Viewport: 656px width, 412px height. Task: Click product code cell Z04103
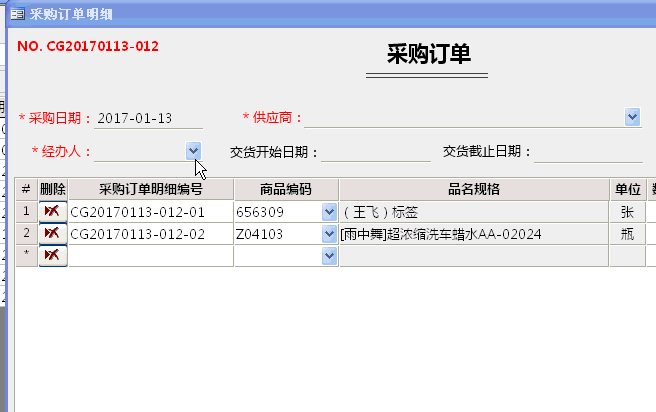[x=278, y=234]
